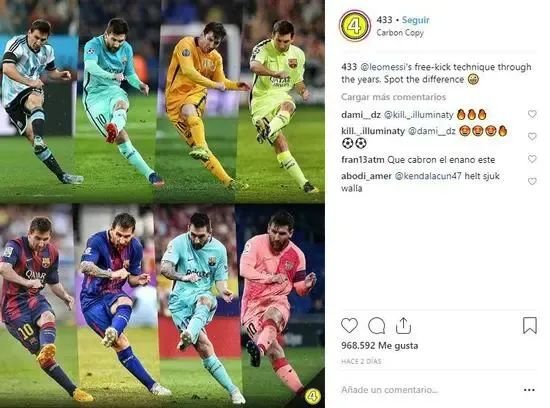Open the 433 username link in header

pyautogui.click(x=384, y=20)
